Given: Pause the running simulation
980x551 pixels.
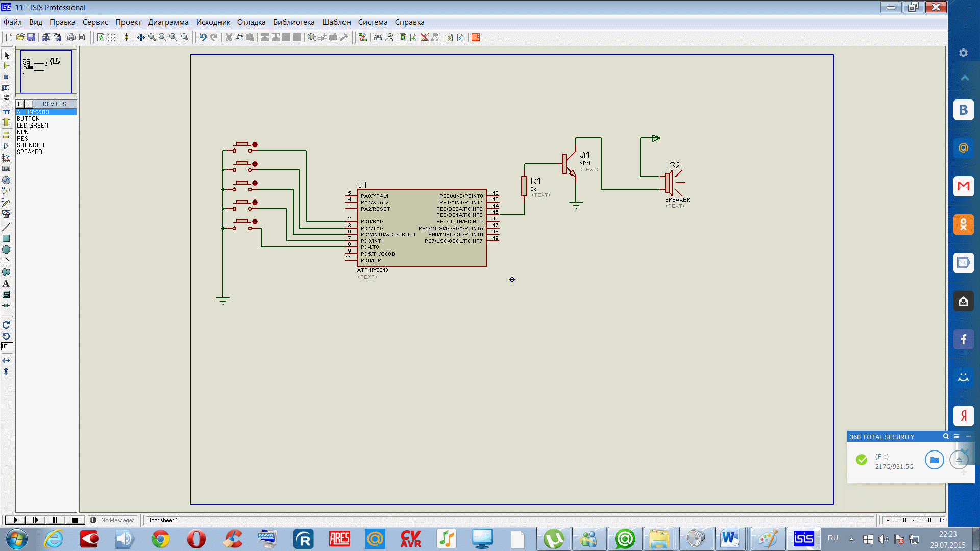Looking at the screenshot, I should [55, 520].
